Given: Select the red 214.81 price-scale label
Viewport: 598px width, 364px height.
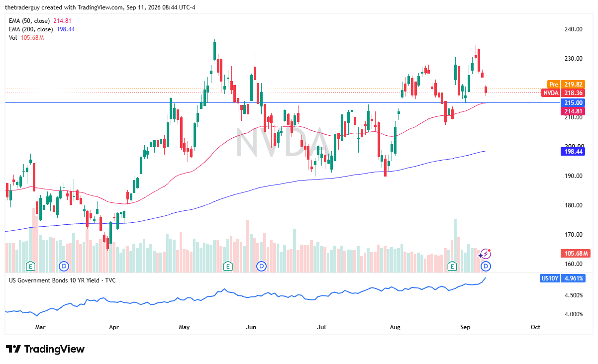Looking at the screenshot, I should pyautogui.click(x=573, y=111).
